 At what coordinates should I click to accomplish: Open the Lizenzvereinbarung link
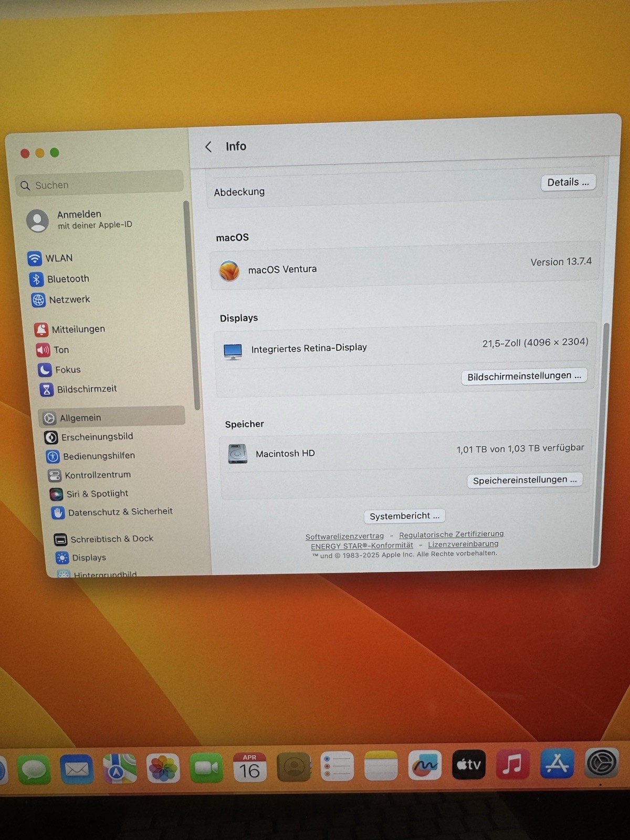(463, 544)
